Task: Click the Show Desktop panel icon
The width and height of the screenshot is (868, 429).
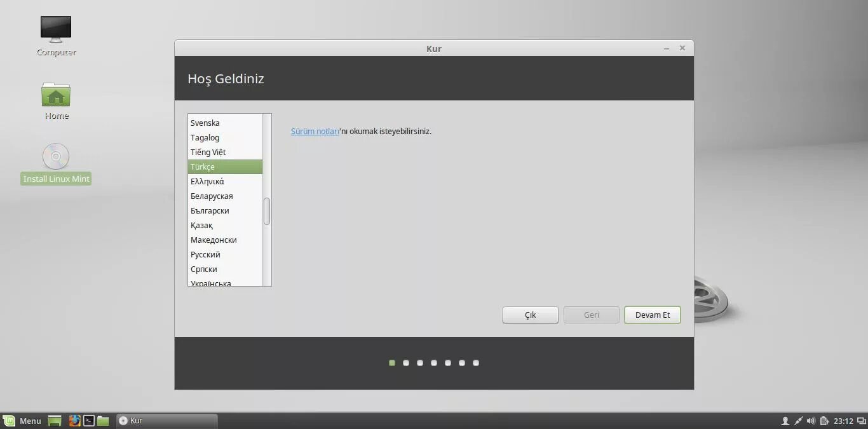Action: click(55, 421)
